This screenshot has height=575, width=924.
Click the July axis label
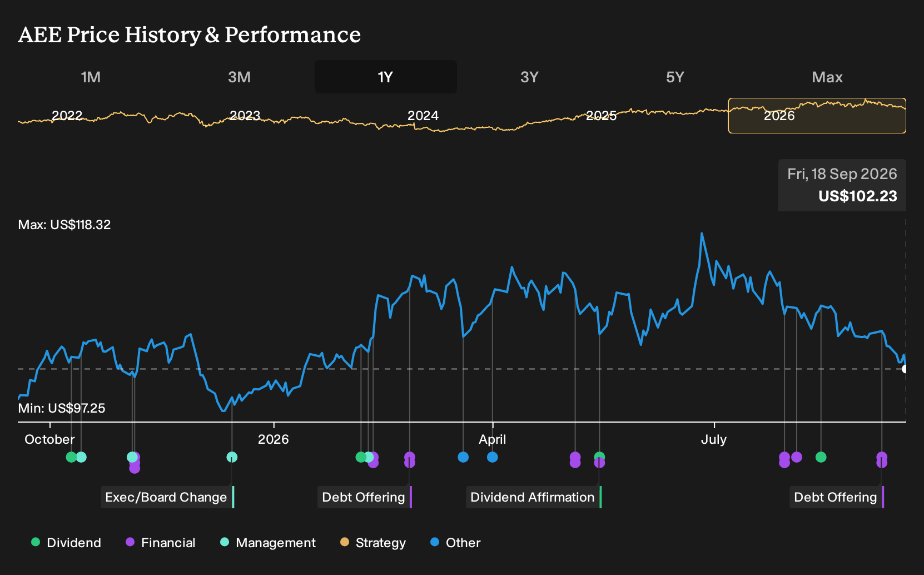pos(714,439)
